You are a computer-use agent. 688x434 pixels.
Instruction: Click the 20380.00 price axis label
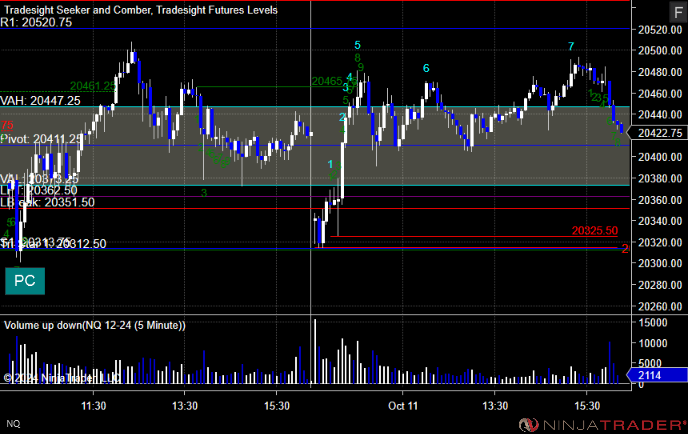click(660, 179)
